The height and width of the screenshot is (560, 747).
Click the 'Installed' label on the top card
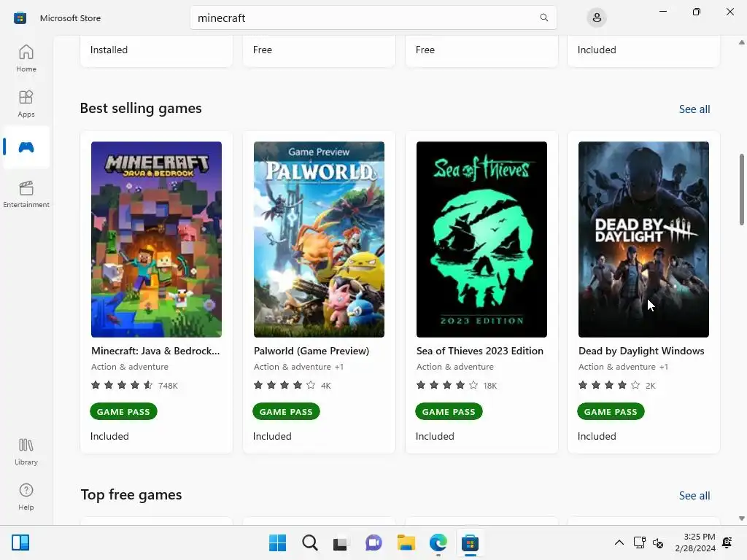click(x=109, y=50)
